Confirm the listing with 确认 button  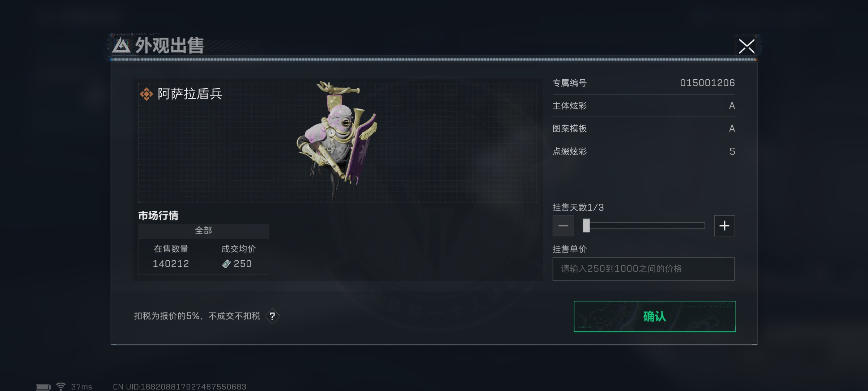click(x=655, y=316)
